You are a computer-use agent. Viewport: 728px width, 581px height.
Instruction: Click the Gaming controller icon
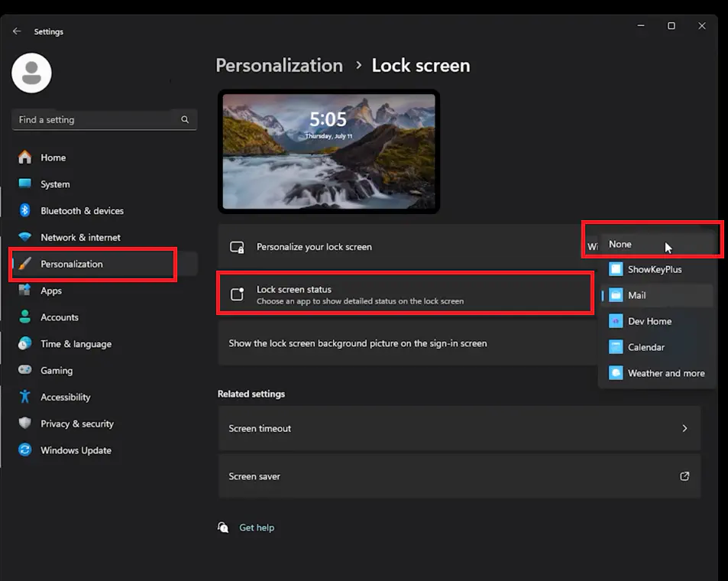pos(25,370)
